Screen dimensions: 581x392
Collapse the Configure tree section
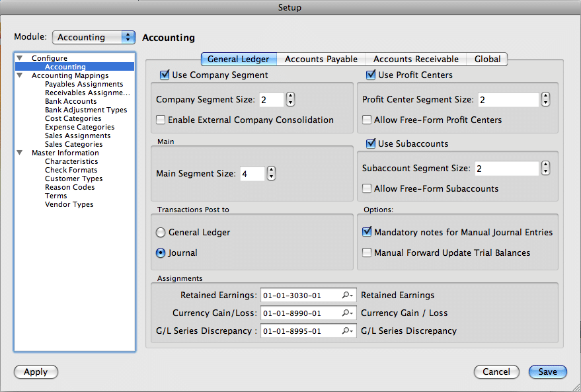tap(20, 58)
